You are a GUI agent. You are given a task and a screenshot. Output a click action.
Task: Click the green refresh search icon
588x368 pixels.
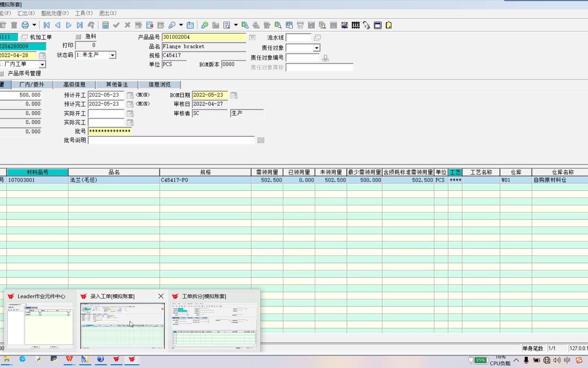tap(205, 25)
